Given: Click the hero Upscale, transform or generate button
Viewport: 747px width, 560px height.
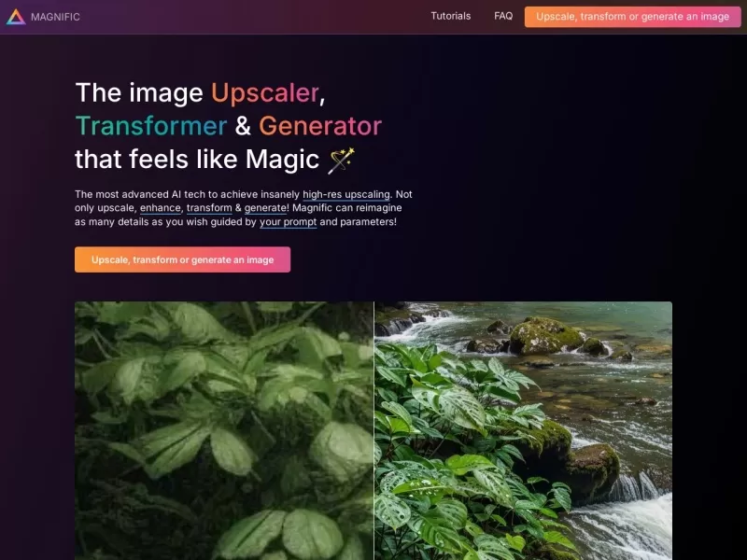Looking at the screenshot, I should tap(182, 259).
